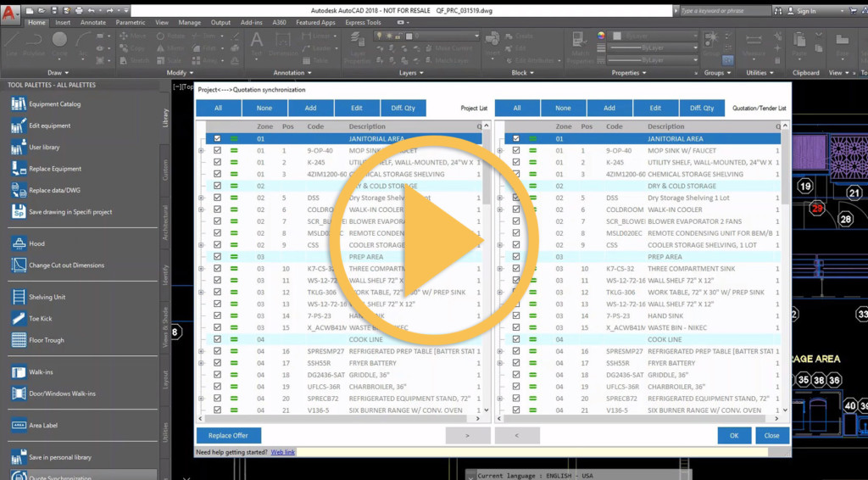Click the keyword search field
Viewport: 868px width, 480px height.
pos(726,10)
